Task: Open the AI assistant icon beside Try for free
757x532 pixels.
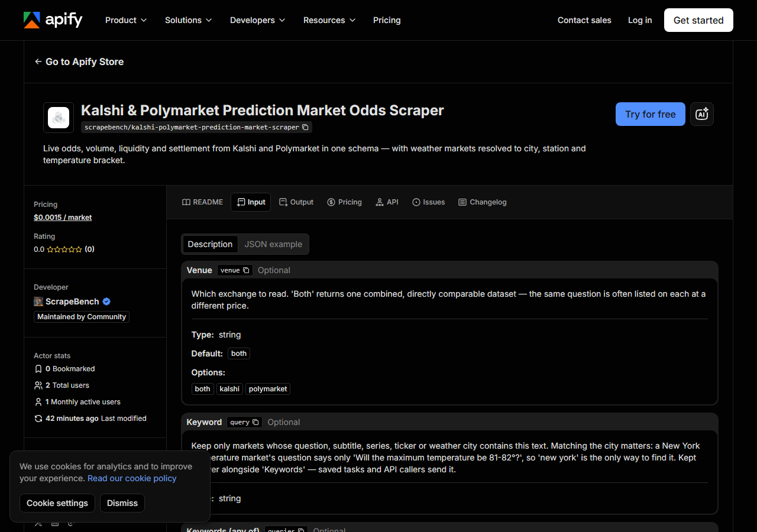Action: pyautogui.click(x=702, y=114)
